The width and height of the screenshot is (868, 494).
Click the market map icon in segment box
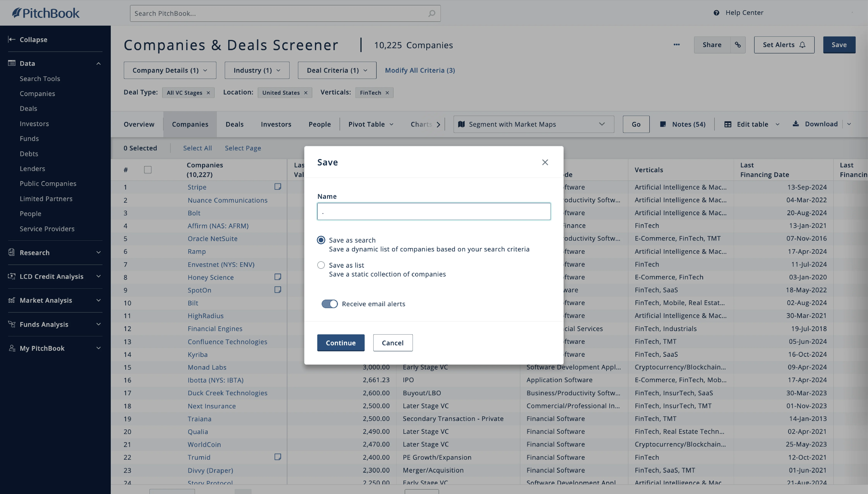[x=461, y=124]
